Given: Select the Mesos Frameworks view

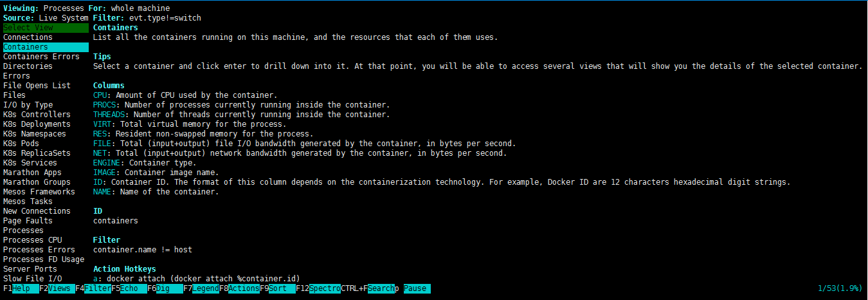Looking at the screenshot, I should coord(39,192).
